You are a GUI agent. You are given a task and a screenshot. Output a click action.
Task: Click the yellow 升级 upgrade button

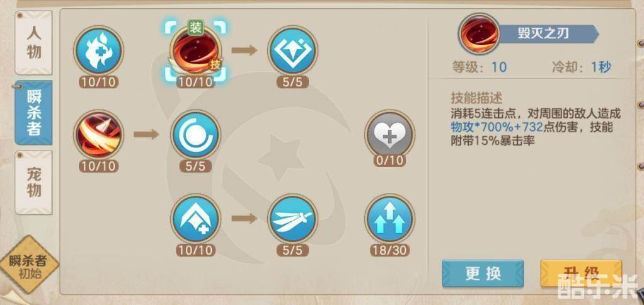581,273
